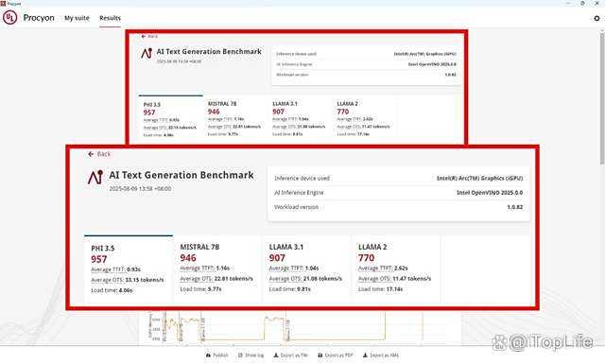Screen dimensions: 605x364
Task: Click the Export as PDF icon
Action: click(320, 355)
